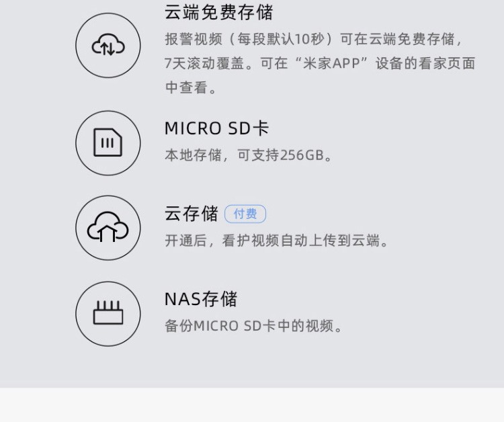Select the Micro SD card icon
This screenshot has height=422, width=504.
pyautogui.click(x=108, y=142)
